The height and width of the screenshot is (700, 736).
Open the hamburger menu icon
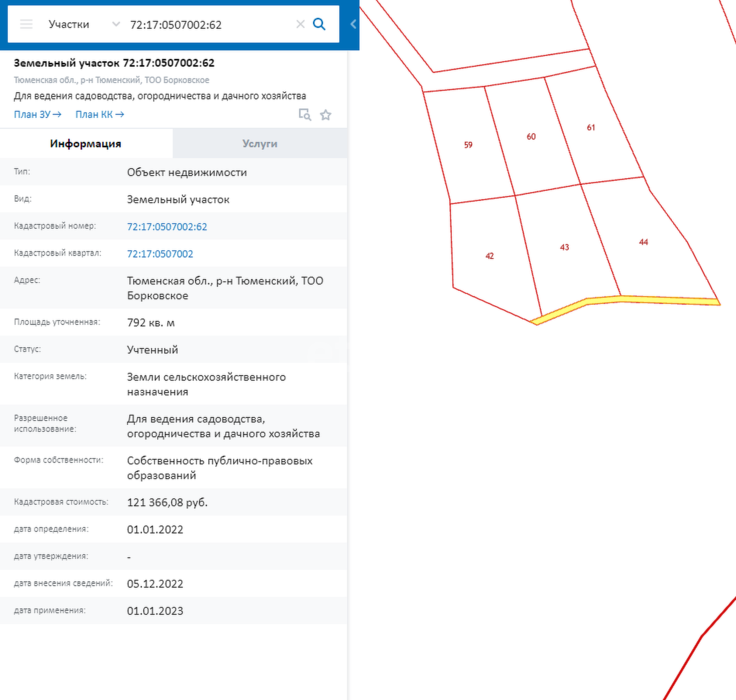pos(26,24)
